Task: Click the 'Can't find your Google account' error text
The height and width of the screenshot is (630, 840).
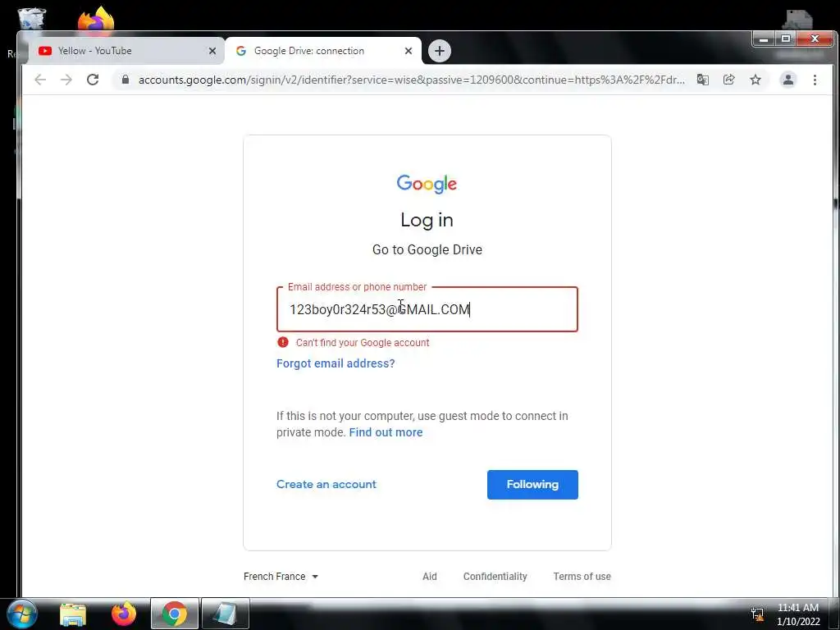Action: point(363,343)
